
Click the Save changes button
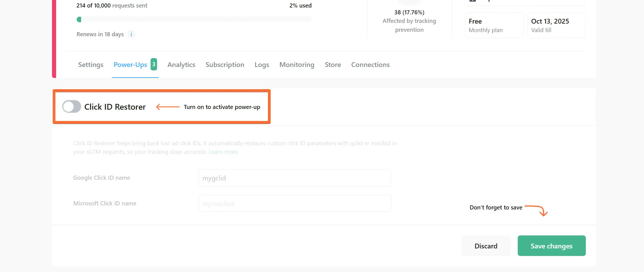point(551,246)
